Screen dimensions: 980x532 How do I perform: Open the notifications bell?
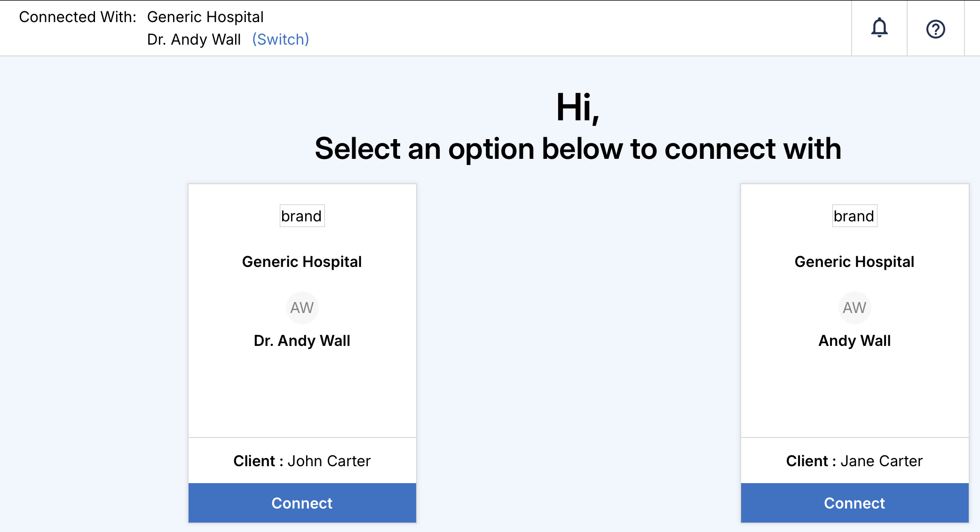pos(879,28)
